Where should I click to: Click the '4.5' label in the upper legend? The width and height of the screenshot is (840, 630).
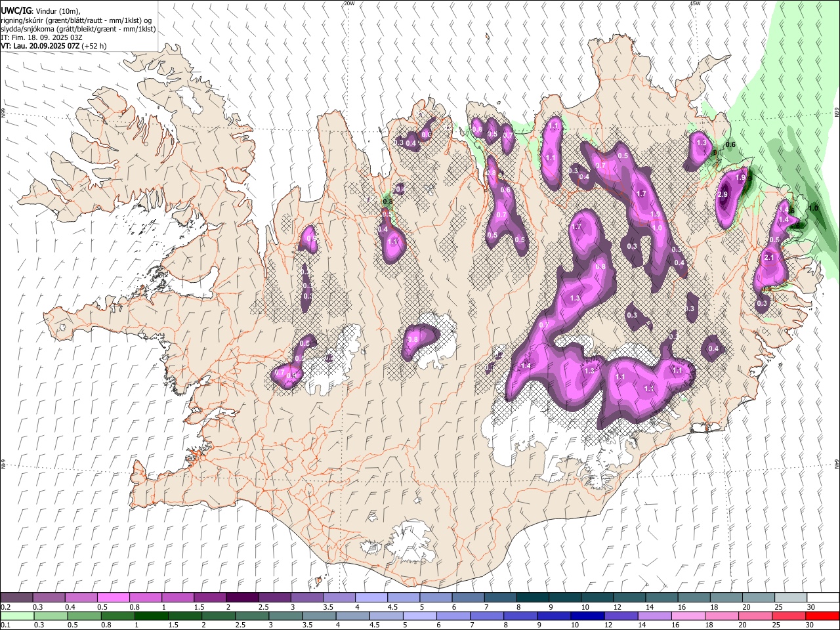point(392,607)
